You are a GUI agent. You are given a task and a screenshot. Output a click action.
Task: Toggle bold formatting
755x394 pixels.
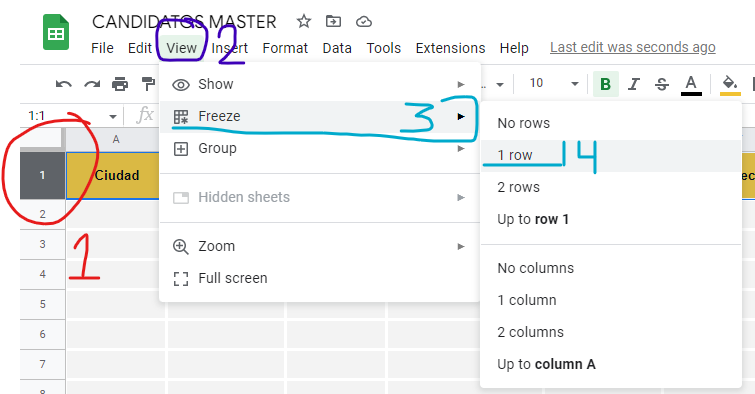pos(605,84)
